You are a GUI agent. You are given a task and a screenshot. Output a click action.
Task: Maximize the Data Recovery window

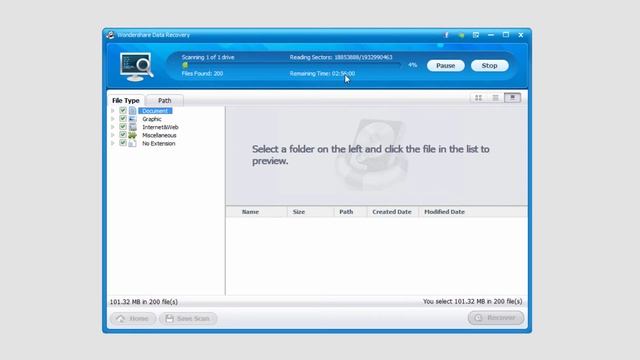click(506, 35)
